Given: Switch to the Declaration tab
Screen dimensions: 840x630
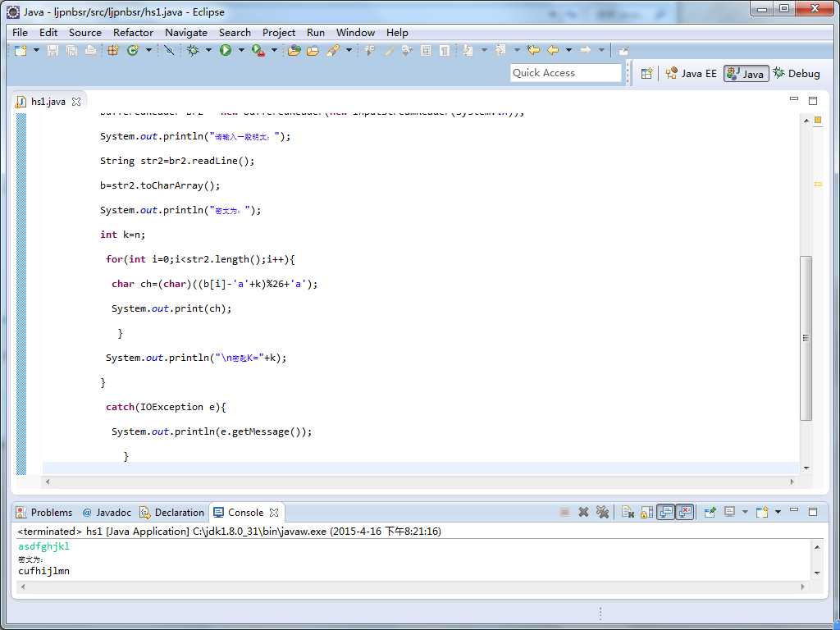Looking at the screenshot, I should pyautogui.click(x=172, y=513).
